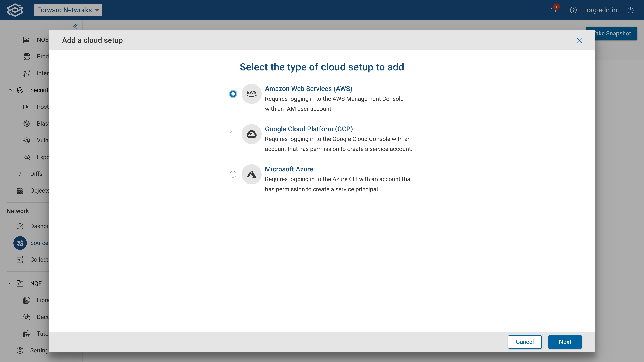Click the org-admin account menu

pos(602,10)
